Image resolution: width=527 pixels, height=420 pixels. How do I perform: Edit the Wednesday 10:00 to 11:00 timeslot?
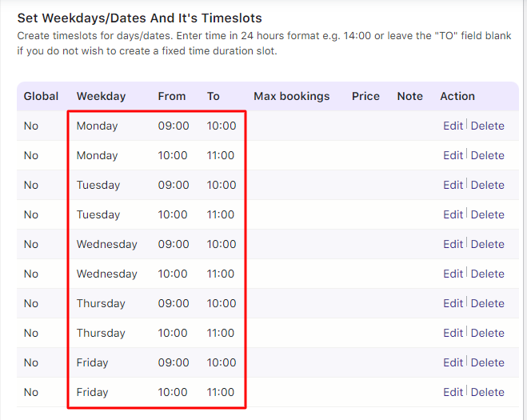453,274
